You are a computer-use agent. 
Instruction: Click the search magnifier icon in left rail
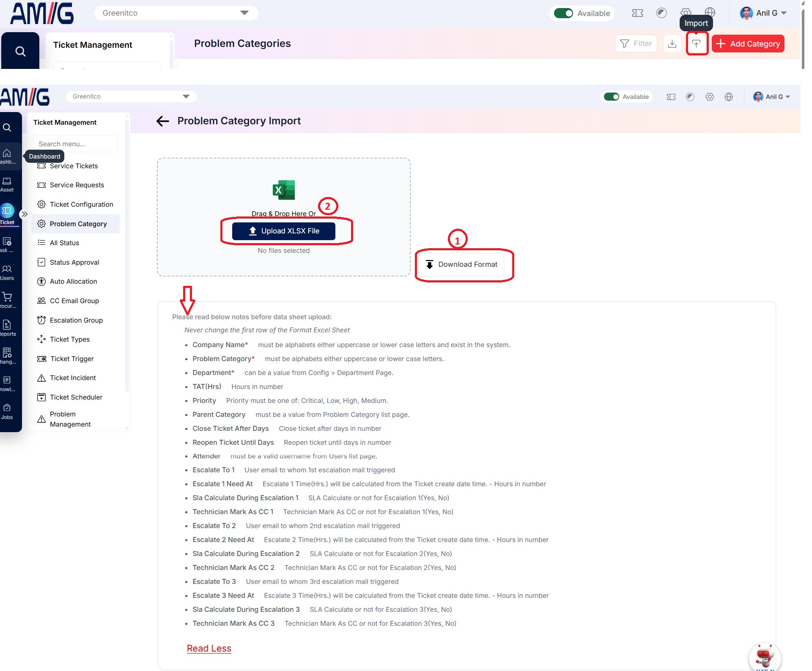click(x=7, y=128)
